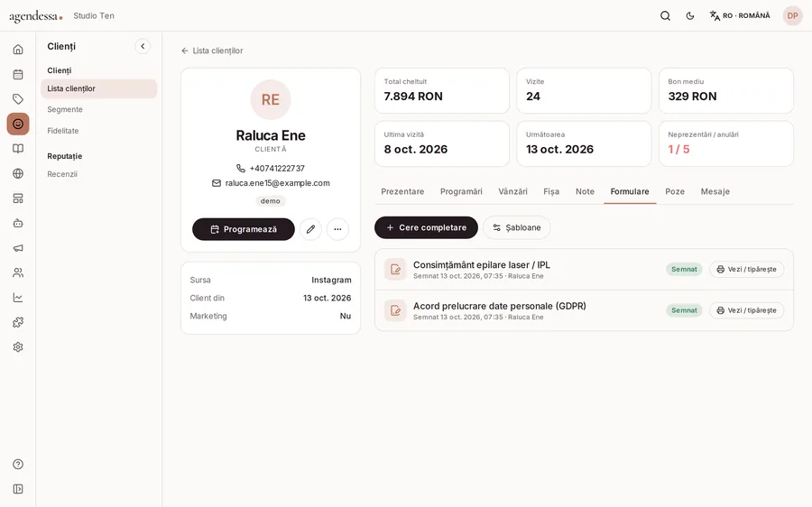The image size is (812, 507).
Task: Toggle dark mode with the moon icon
Action: [690, 16]
